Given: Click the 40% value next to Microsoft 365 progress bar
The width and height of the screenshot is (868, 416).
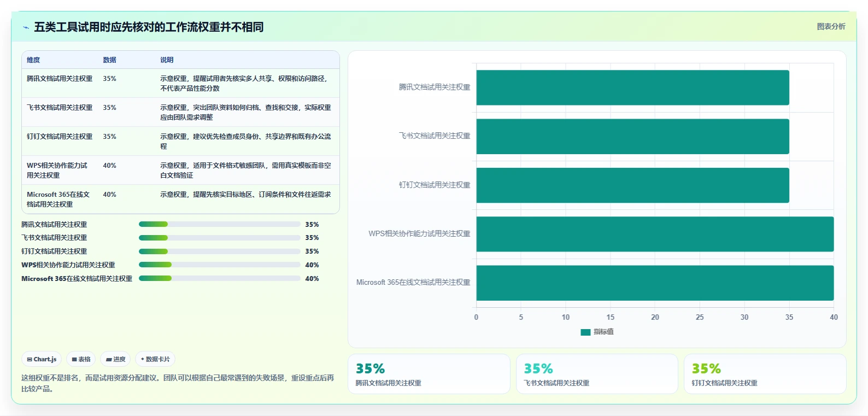Looking at the screenshot, I should pyautogui.click(x=312, y=279).
